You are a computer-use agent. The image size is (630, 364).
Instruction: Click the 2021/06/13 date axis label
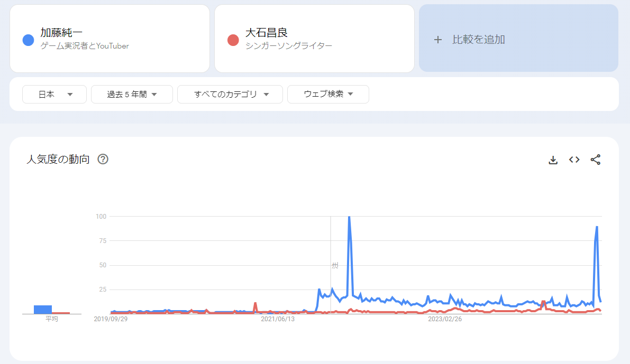(278, 319)
